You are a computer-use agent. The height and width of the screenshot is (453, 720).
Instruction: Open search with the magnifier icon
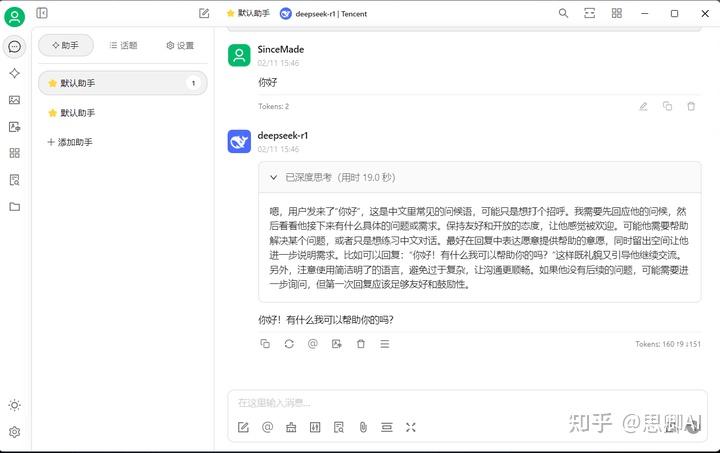click(x=563, y=13)
